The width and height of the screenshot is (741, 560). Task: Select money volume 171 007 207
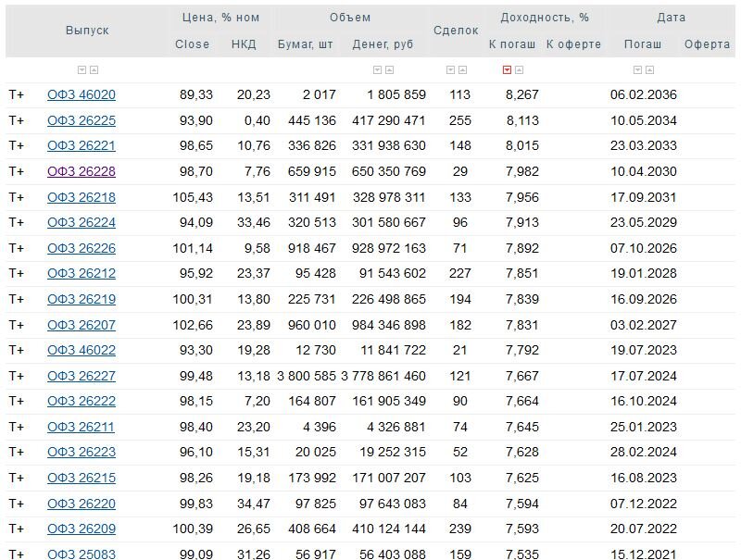tap(389, 478)
